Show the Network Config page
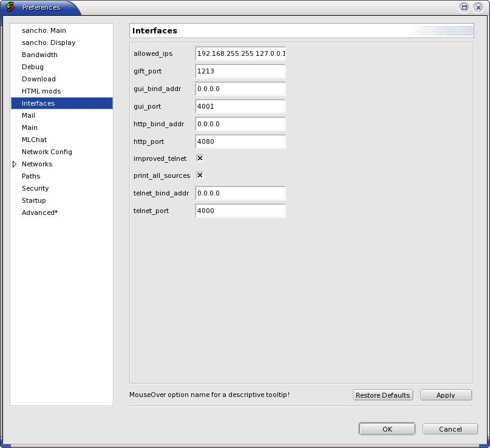 click(47, 152)
